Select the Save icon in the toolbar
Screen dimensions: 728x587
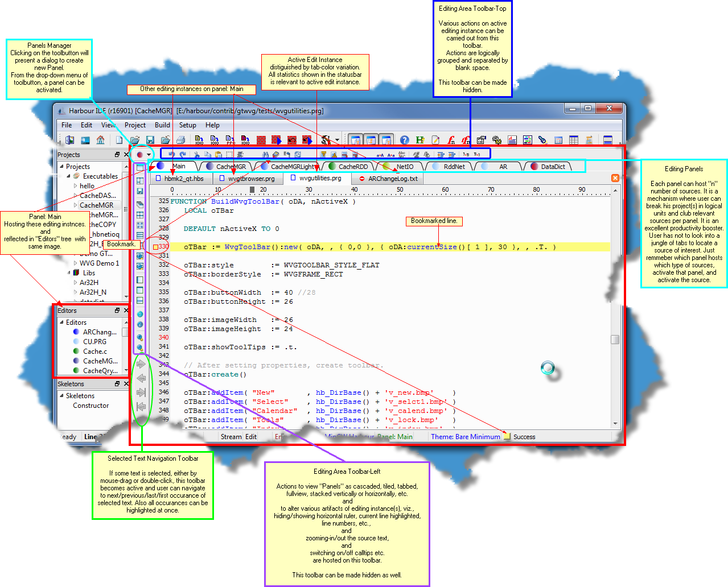[150, 140]
